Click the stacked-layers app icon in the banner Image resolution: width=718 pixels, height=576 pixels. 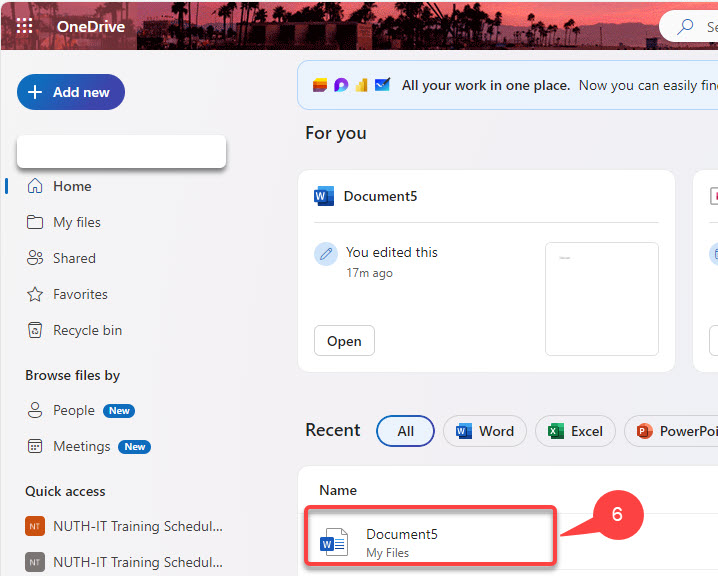click(x=320, y=85)
